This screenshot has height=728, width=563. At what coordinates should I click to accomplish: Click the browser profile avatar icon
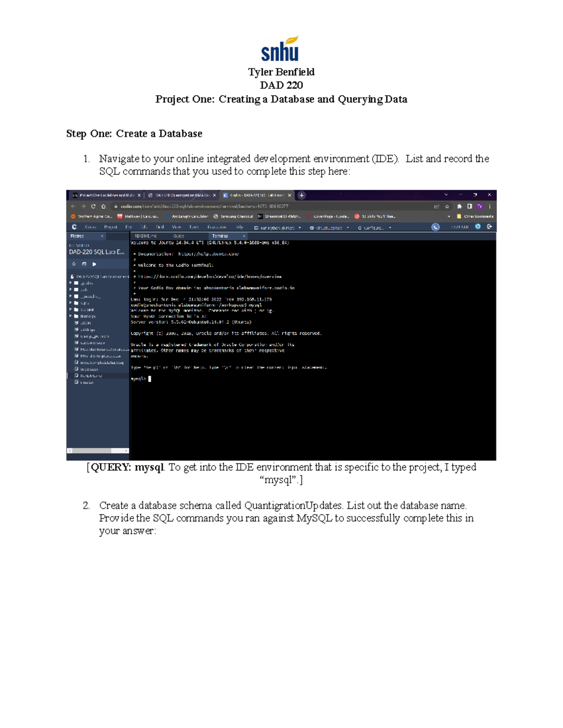479,207
